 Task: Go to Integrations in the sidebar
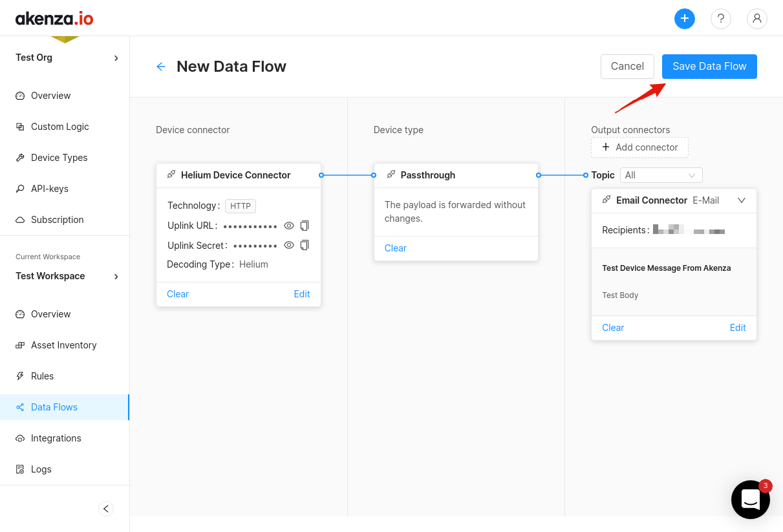pos(56,438)
